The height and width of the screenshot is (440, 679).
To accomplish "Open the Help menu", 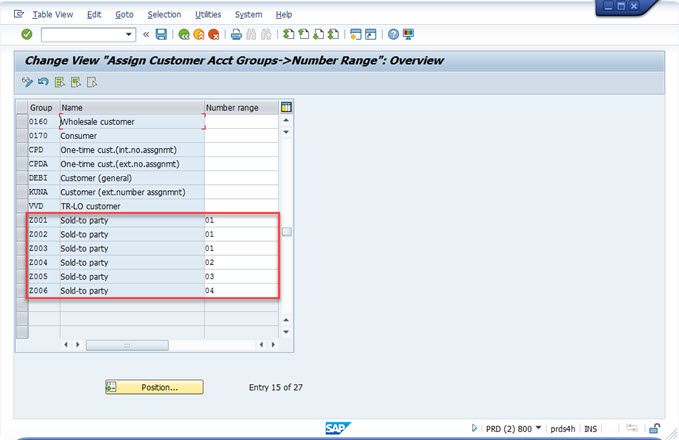I will coord(284,15).
